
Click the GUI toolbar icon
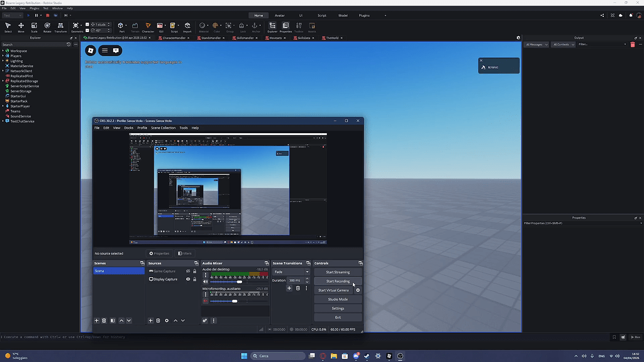[160, 27]
